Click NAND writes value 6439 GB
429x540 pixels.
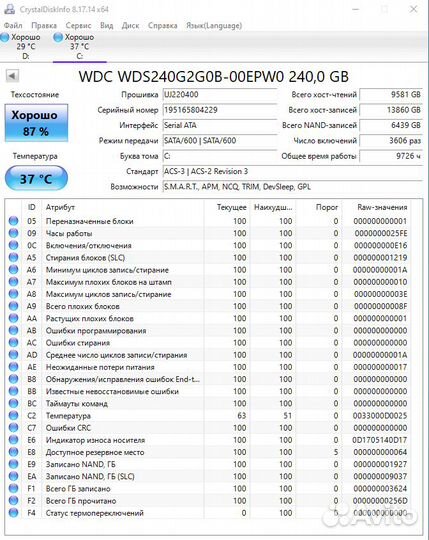pyautogui.click(x=391, y=125)
